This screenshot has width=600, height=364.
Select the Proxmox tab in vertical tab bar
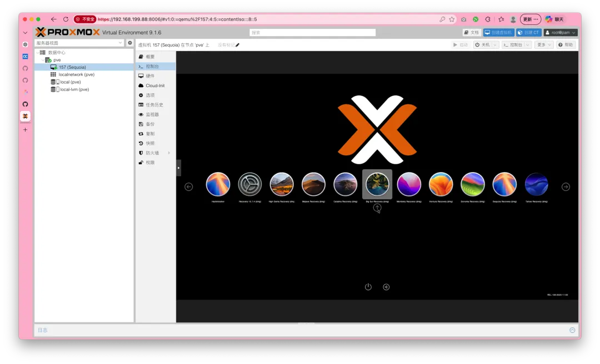click(x=25, y=116)
